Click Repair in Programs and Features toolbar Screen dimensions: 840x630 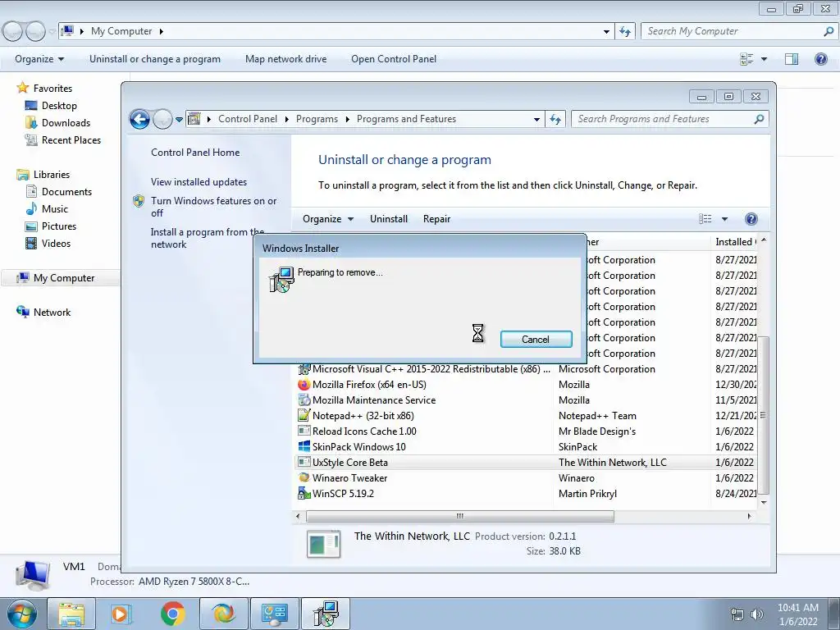436,218
